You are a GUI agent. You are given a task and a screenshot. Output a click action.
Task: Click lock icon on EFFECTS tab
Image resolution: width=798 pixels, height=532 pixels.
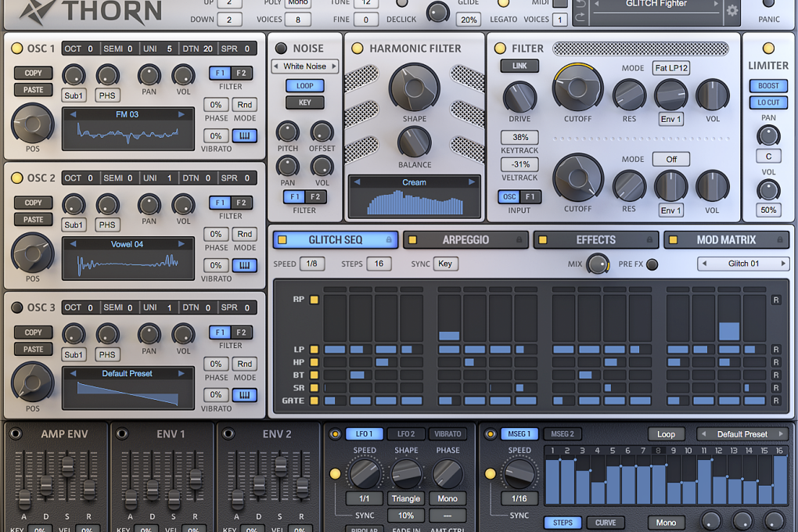(x=649, y=239)
